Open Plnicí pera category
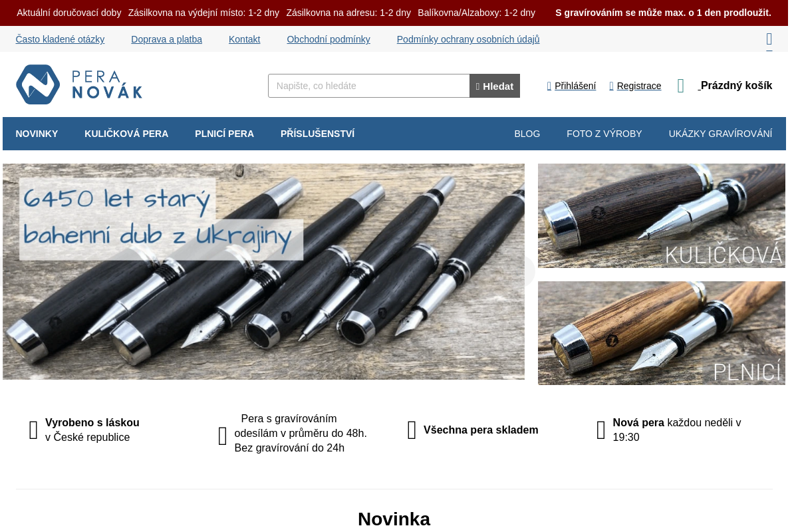This screenshot has width=798, height=532. [x=224, y=134]
